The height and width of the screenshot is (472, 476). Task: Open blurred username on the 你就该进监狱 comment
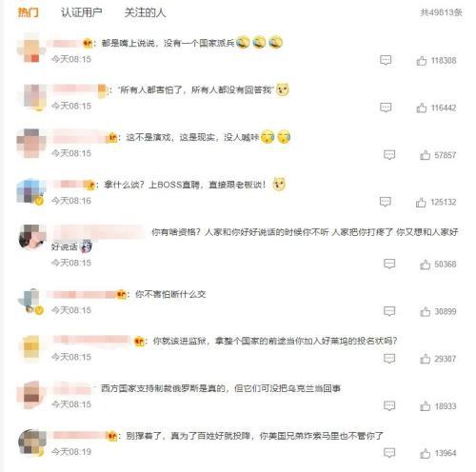[92, 340]
